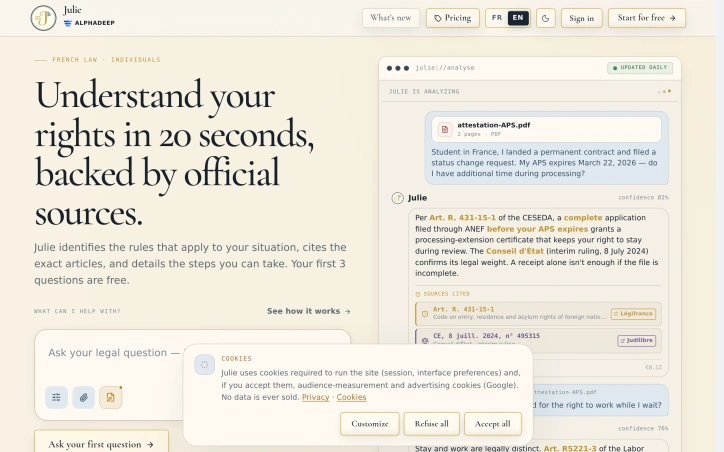The image size is (724, 452).
Task: Open the What's new page
Action: (x=391, y=18)
